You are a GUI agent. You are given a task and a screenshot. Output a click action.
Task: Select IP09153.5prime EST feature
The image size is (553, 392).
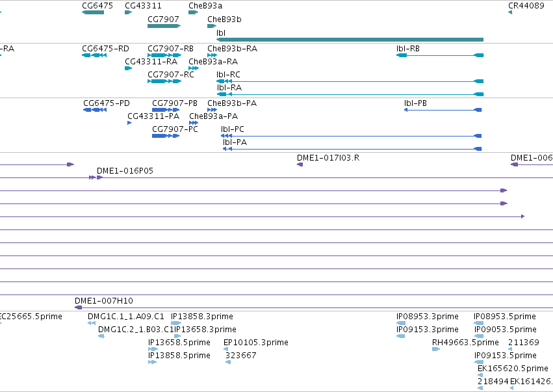click(x=478, y=362)
